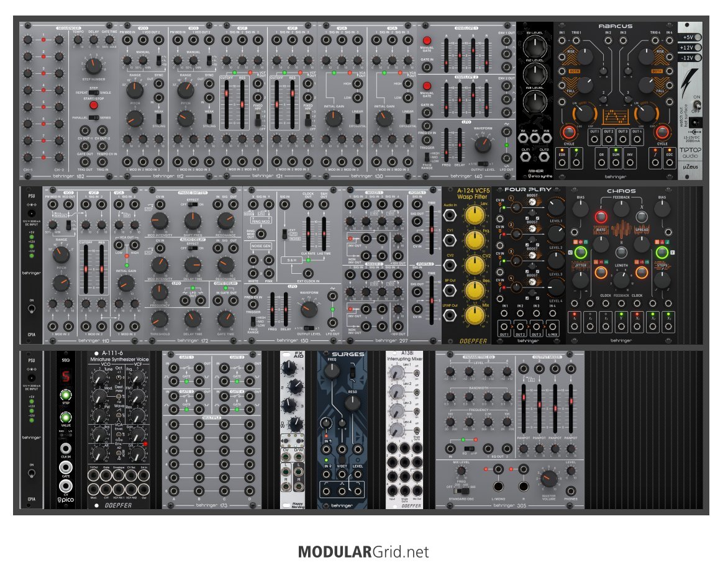Move the Lag Time slider on the 150

tap(324, 233)
